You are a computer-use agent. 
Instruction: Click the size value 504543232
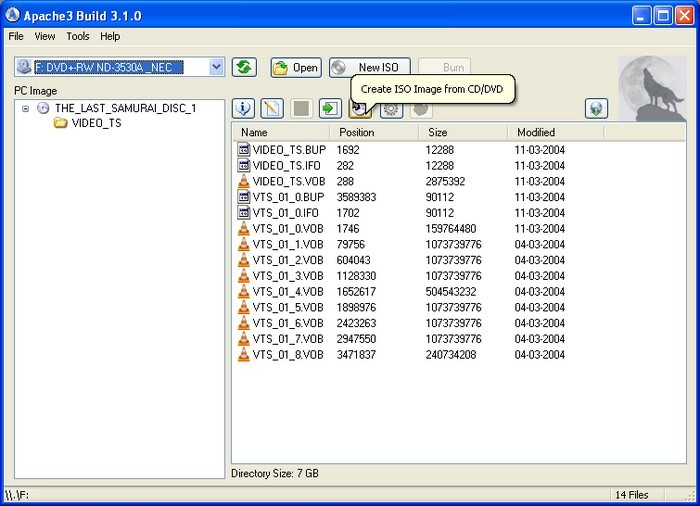(451, 292)
